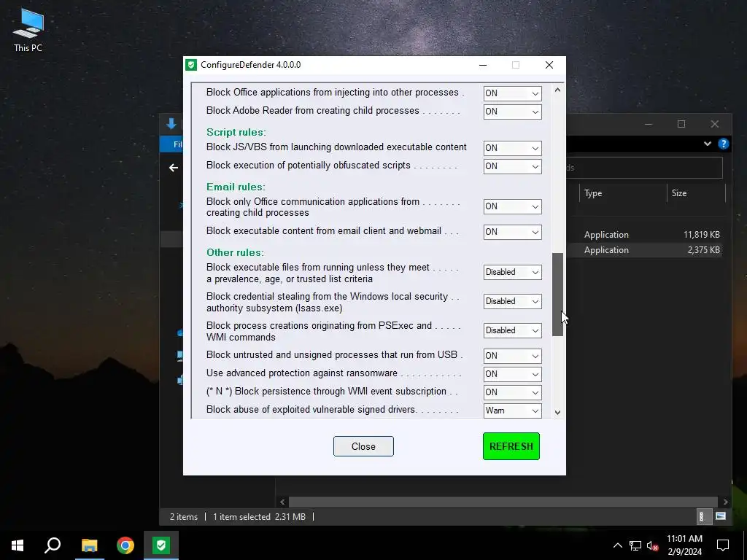Click the Size column header in File Explorer

[696, 192]
